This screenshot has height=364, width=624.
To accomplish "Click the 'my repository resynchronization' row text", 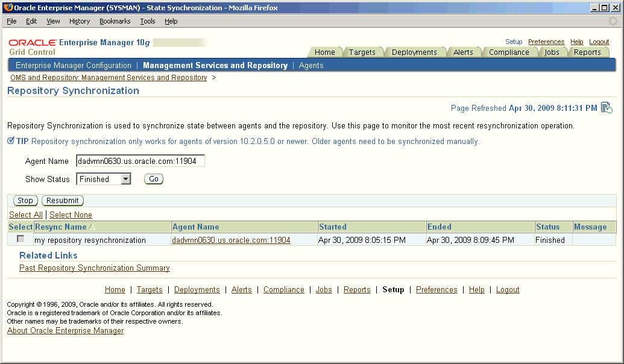I will pos(90,240).
